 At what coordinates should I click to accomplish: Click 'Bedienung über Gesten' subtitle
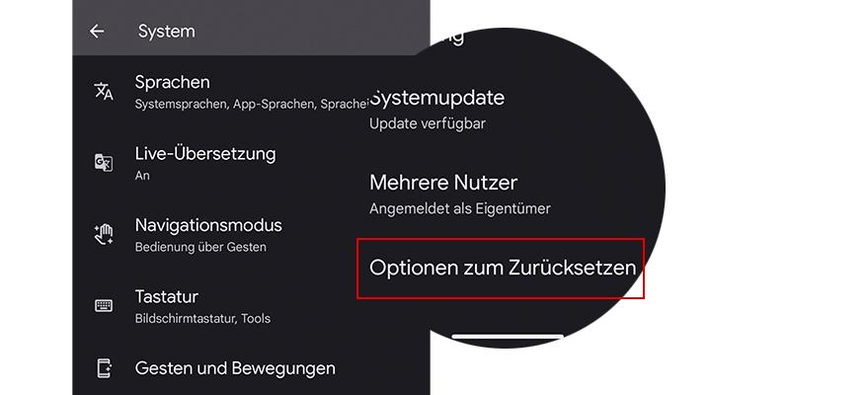tap(200, 247)
